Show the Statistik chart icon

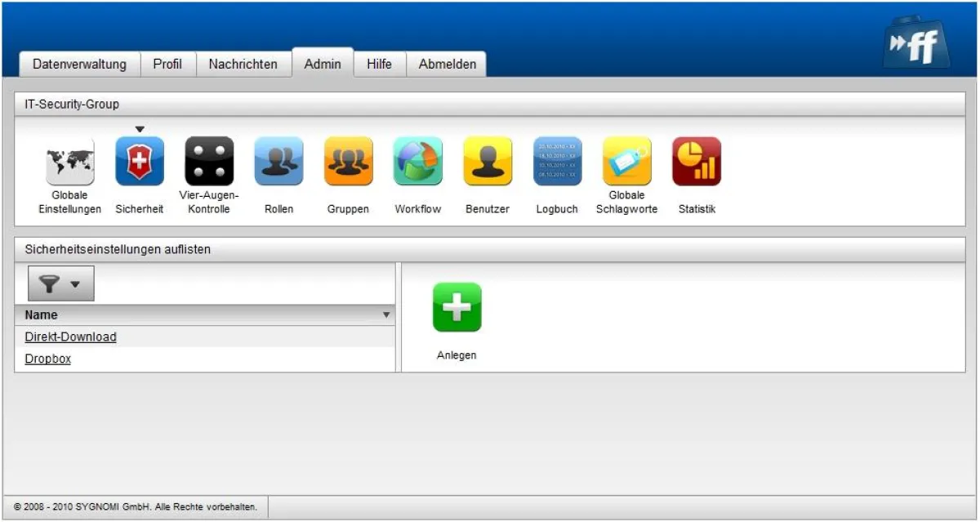[x=697, y=161]
